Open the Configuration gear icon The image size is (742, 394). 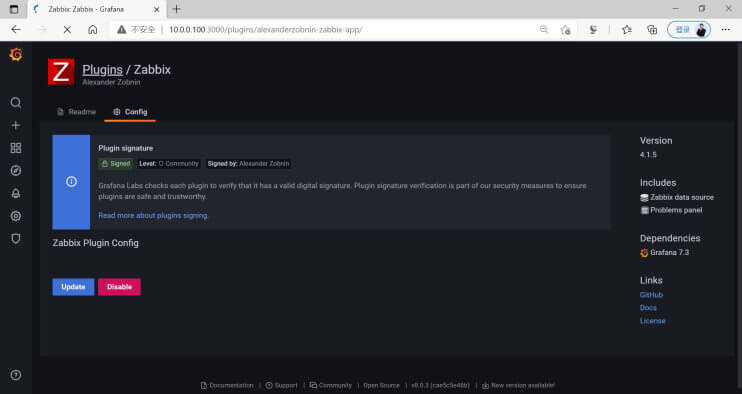click(x=16, y=216)
